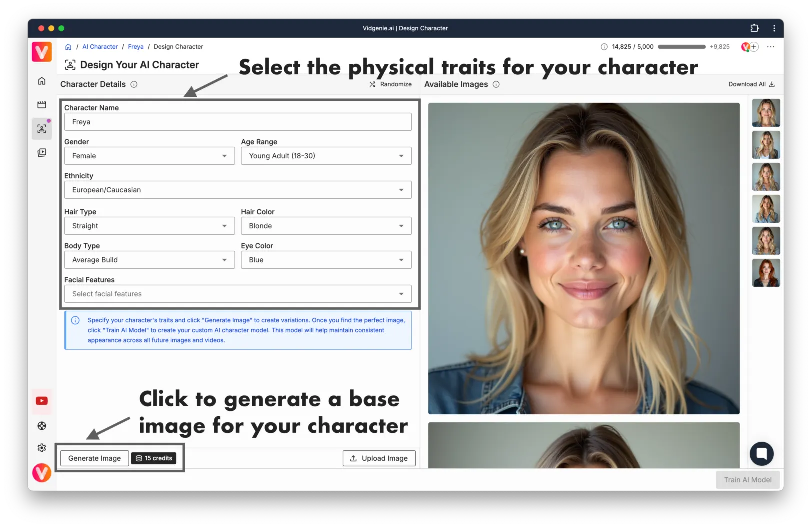Click info icon next to Character Details
Viewport: 812px width, 528px height.
(x=134, y=84)
